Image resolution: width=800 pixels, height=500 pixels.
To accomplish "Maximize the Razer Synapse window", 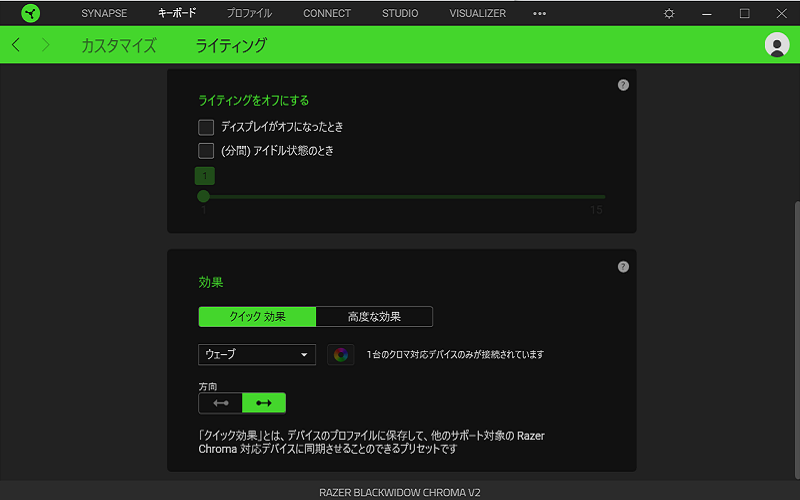I will click(x=744, y=13).
